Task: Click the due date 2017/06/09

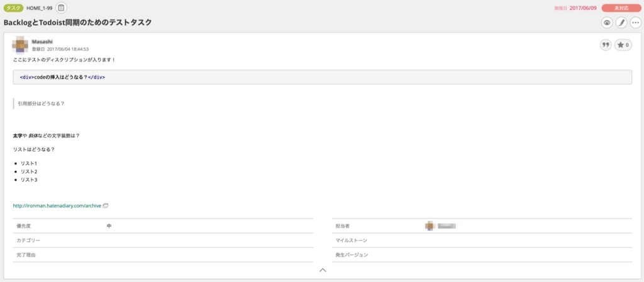Action: (x=583, y=8)
